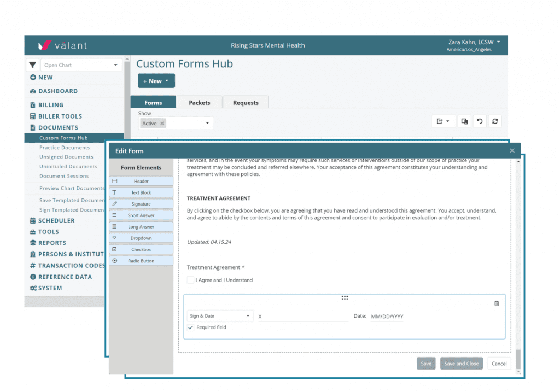Image resolution: width=560 pixels, height=392 pixels.
Task: Click the filter funnel icon above Open Chart
Action: coord(32,65)
